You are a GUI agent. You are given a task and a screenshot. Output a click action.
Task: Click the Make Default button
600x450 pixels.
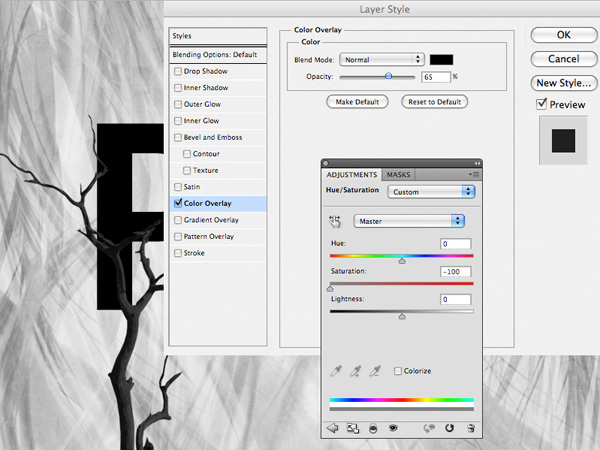point(357,102)
